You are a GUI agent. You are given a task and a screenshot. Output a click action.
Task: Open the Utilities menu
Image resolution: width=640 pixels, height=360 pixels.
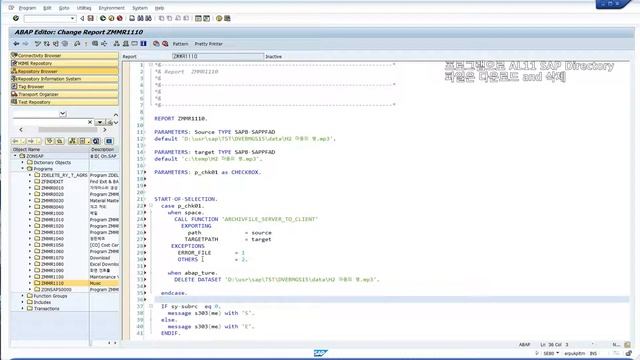pyautogui.click(x=84, y=8)
